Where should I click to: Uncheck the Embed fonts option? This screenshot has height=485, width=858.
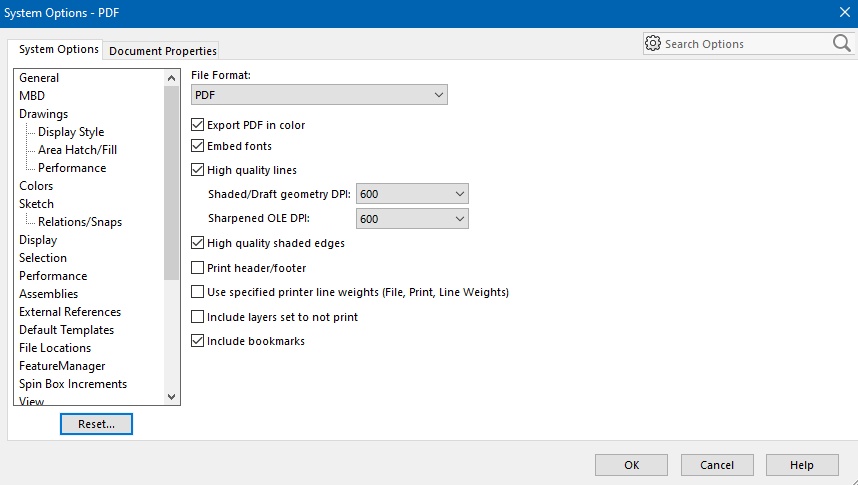click(x=198, y=146)
